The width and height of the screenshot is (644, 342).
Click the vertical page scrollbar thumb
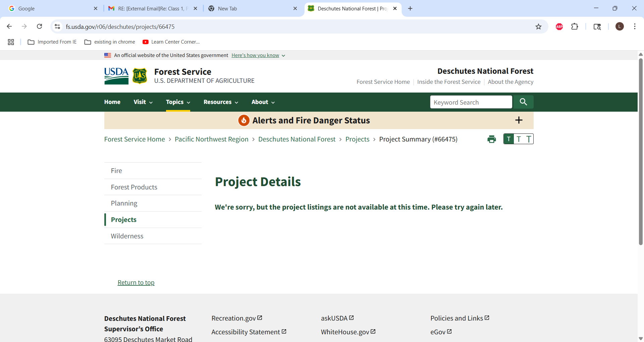coord(641,152)
